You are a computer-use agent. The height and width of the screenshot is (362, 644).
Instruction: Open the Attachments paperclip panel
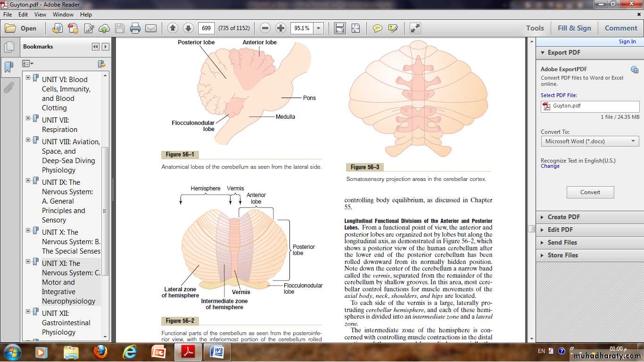(x=8, y=88)
